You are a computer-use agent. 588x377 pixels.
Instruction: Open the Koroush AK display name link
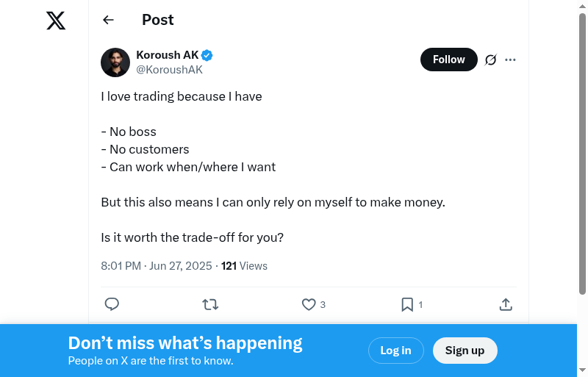168,55
